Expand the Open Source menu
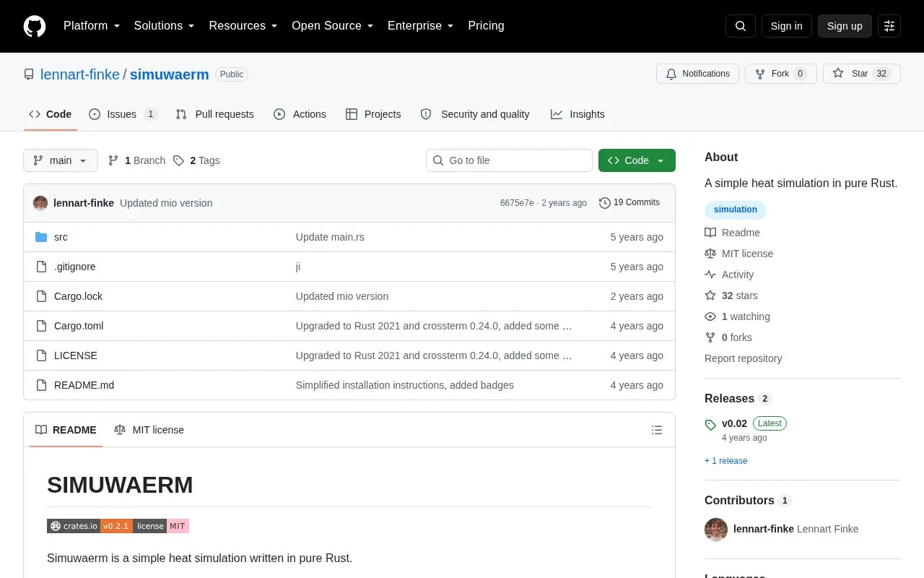Image resolution: width=924 pixels, height=578 pixels. tap(332, 26)
